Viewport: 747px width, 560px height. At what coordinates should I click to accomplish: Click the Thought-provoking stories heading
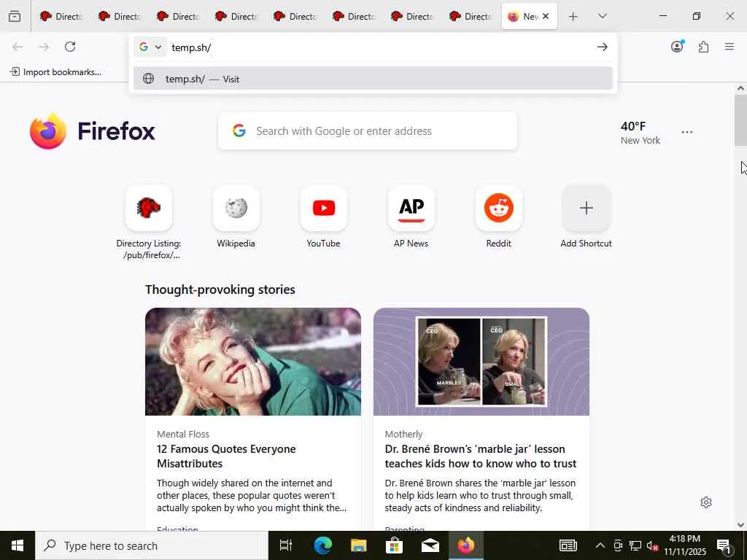220,289
